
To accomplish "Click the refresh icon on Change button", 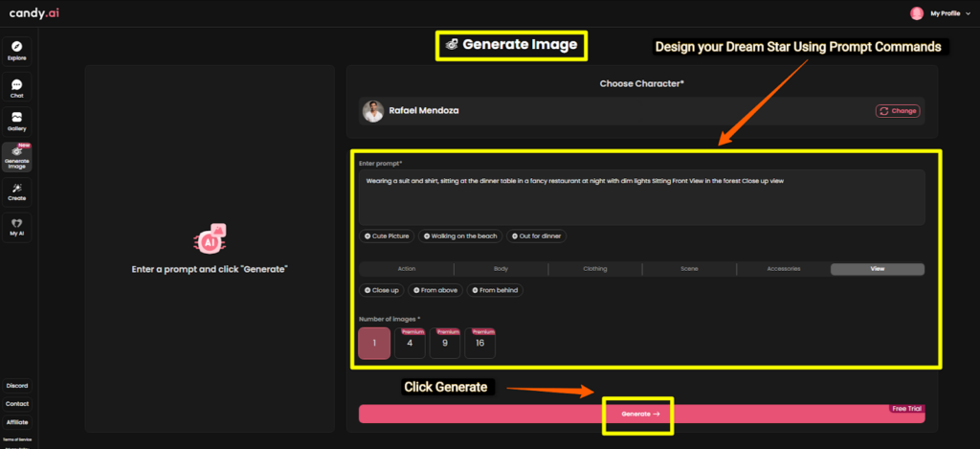I will pyautogui.click(x=883, y=111).
